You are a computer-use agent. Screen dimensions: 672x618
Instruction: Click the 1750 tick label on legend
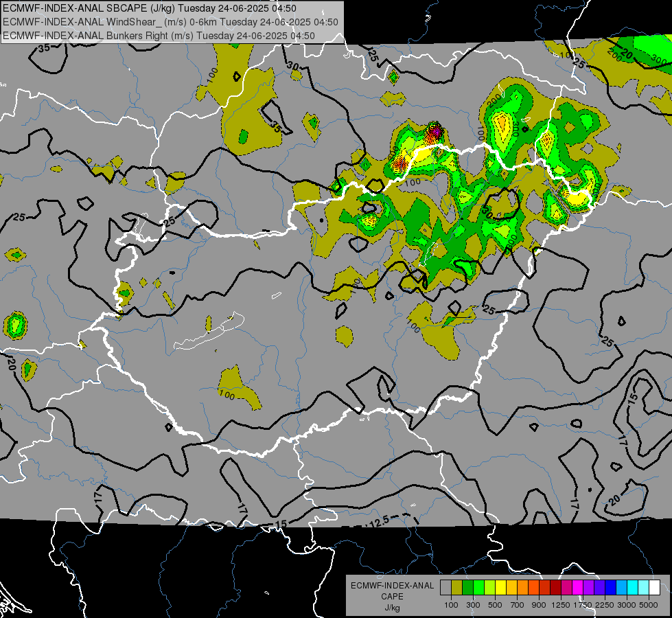(x=583, y=605)
